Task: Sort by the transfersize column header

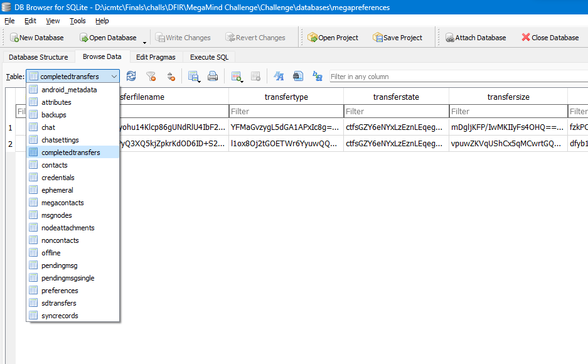Action: pos(508,97)
